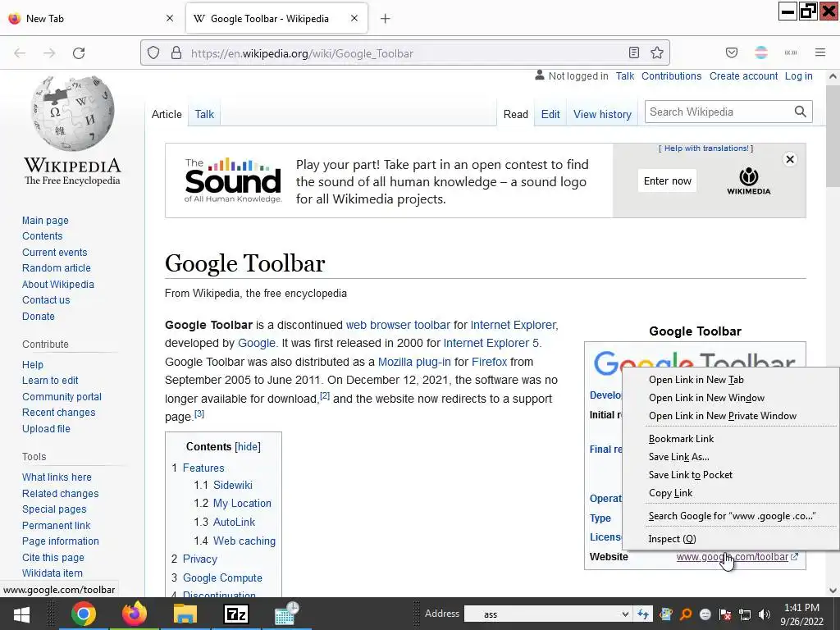
Task: Open www.google.com/toolbar website link
Action: 732,557
